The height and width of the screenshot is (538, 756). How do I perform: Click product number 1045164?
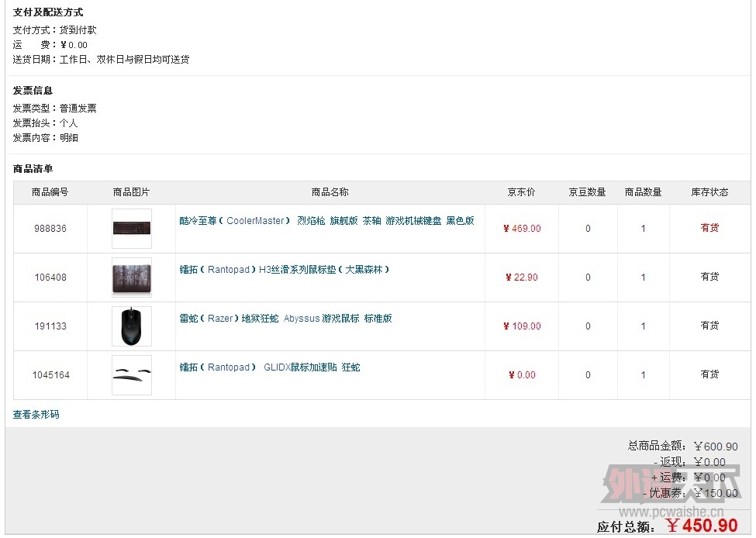(x=50, y=375)
